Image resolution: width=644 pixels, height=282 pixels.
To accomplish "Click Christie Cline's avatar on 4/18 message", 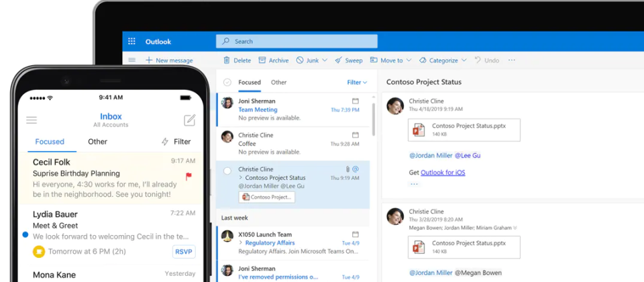I will pyautogui.click(x=395, y=106).
